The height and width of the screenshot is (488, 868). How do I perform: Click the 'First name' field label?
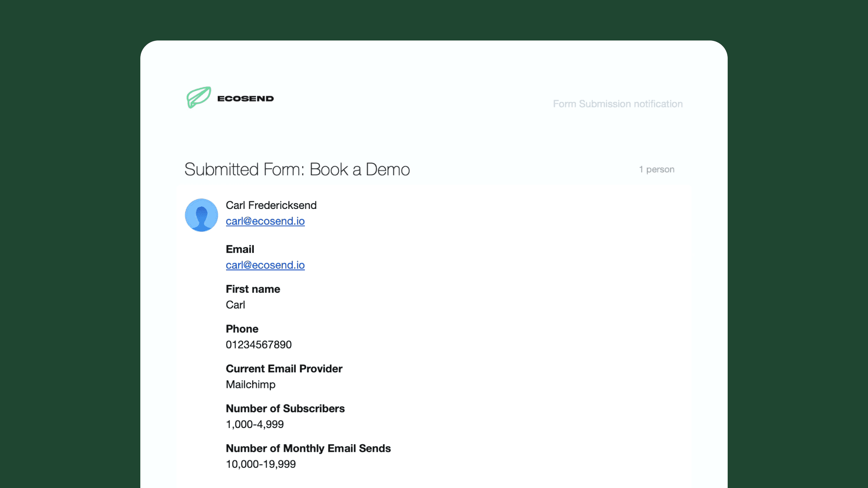tap(253, 289)
